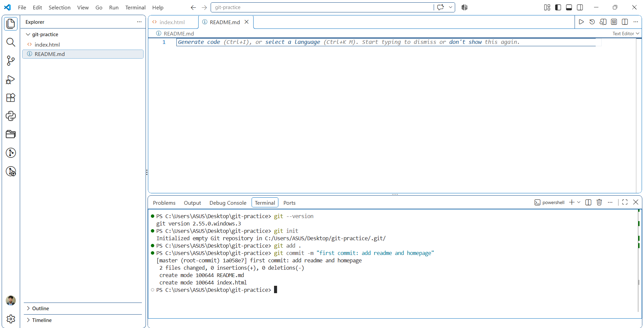644x328 pixels.
Task: Switch to the index.html editor tab
Action: [173, 22]
